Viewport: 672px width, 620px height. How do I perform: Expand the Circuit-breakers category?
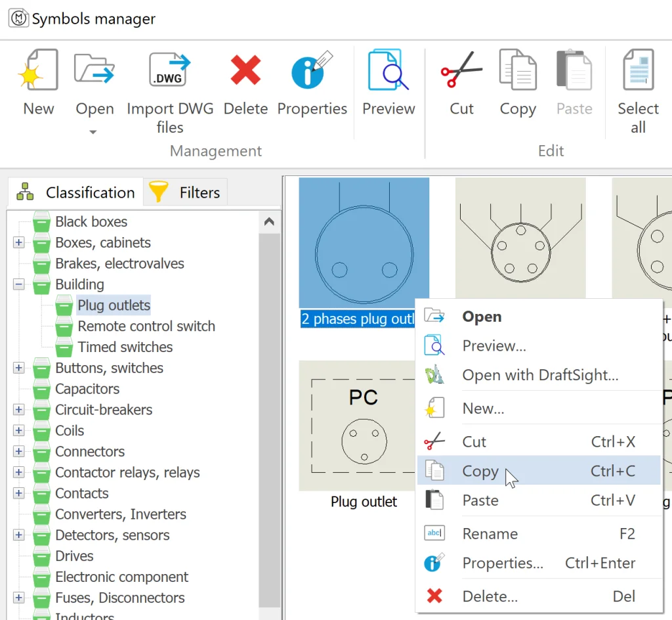click(x=18, y=410)
